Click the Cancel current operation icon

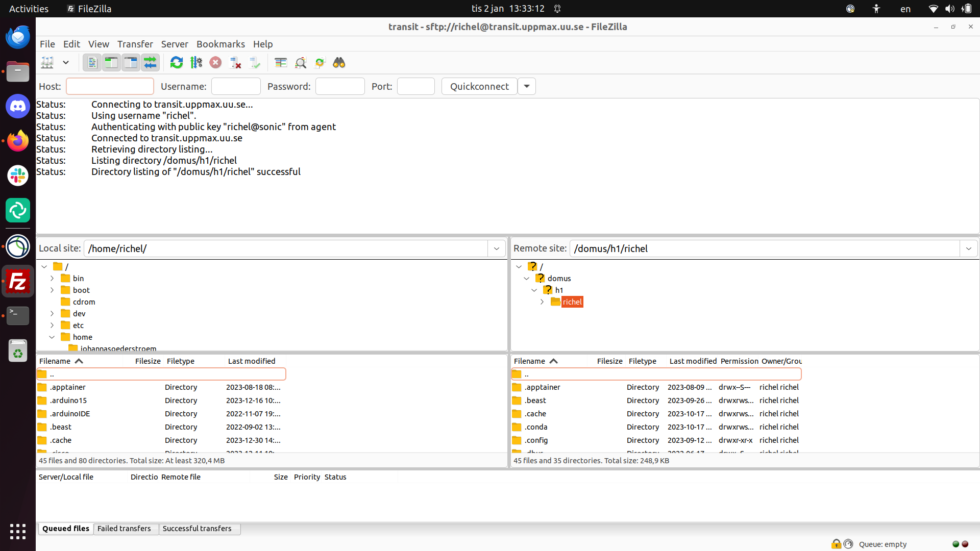click(215, 63)
